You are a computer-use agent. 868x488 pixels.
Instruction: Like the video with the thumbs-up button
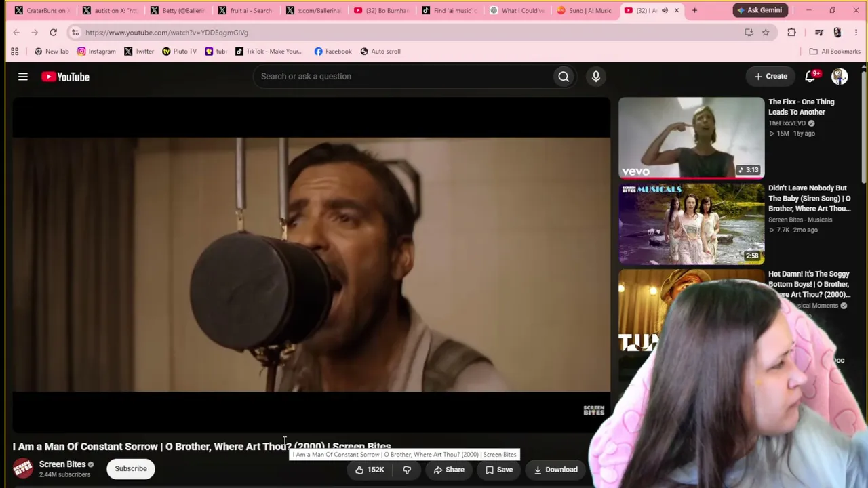[370, 470]
